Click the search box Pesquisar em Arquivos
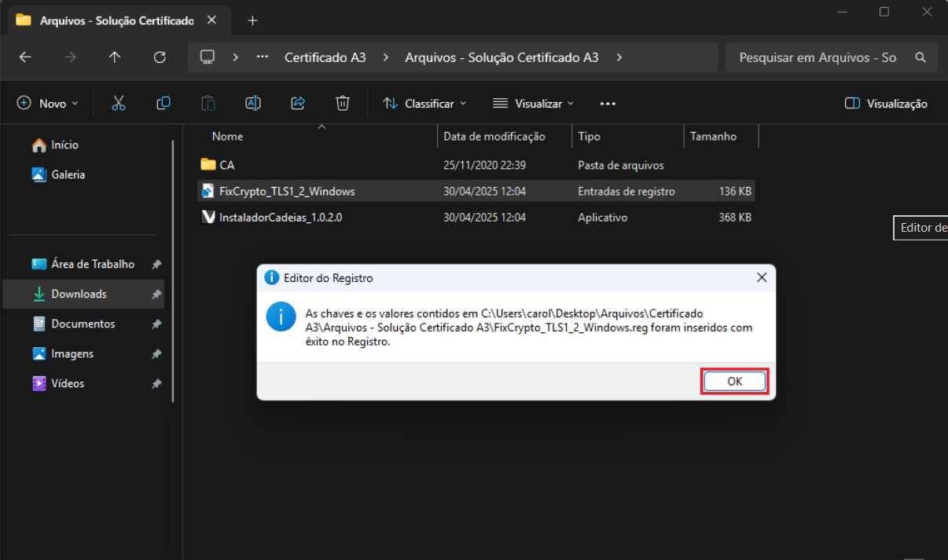 [818, 57]
